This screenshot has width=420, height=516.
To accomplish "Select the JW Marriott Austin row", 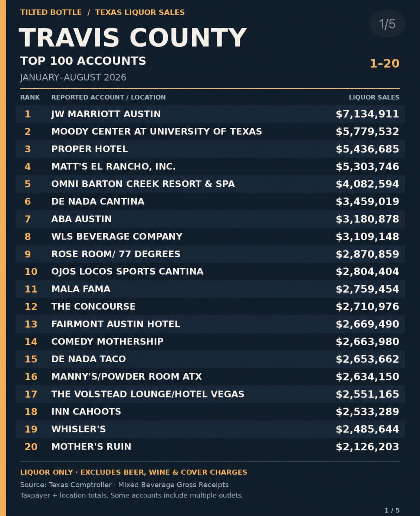I will (x=210, y=114).
